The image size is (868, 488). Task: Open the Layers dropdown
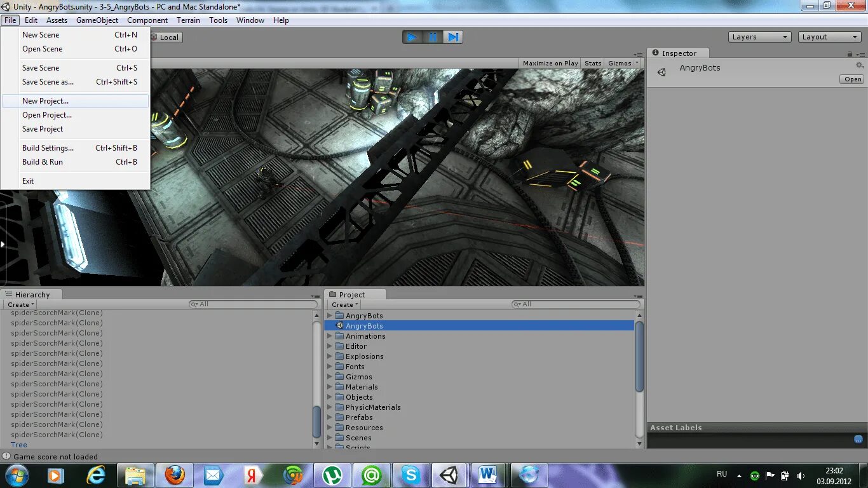(x=759, y=37)
